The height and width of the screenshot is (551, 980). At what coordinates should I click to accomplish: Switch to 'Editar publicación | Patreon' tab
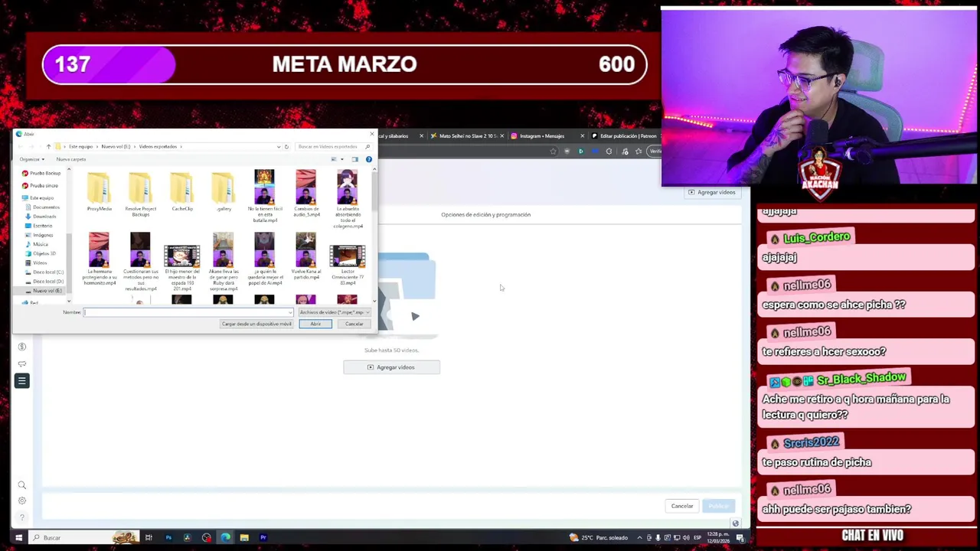click(628, 136)
